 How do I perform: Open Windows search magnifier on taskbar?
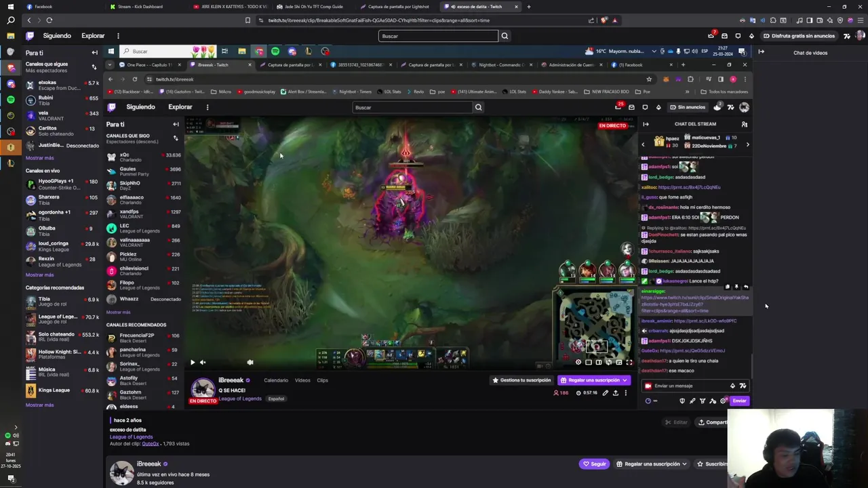10,20
